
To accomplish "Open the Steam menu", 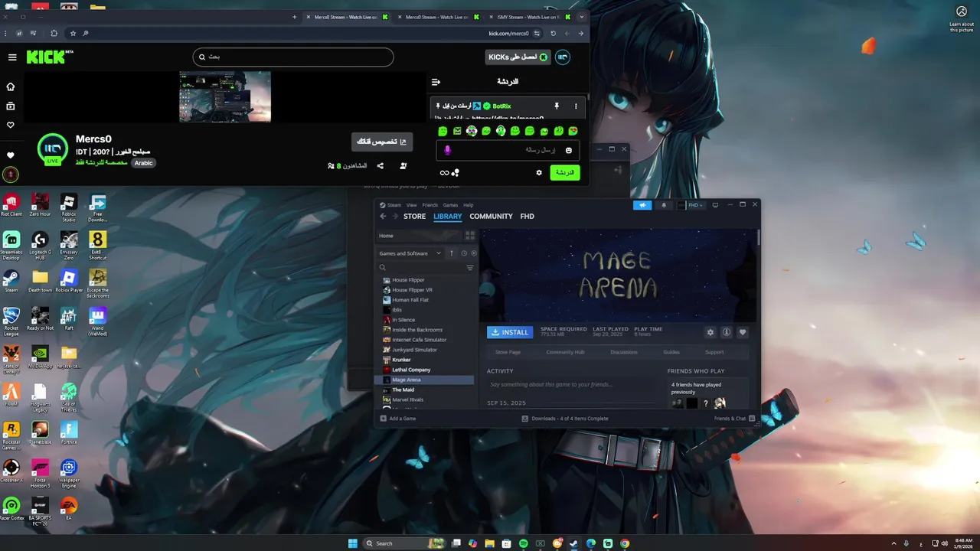I will pos(394,205).
